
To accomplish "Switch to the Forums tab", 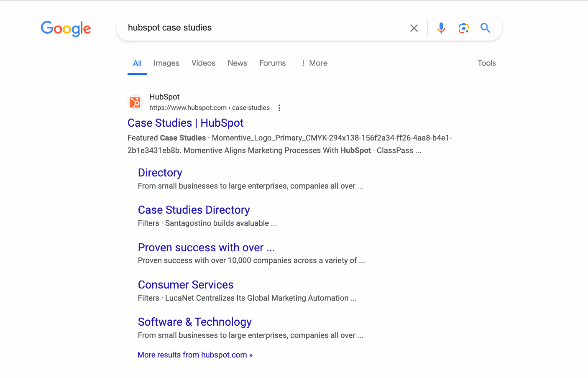I will coord(273,63).
